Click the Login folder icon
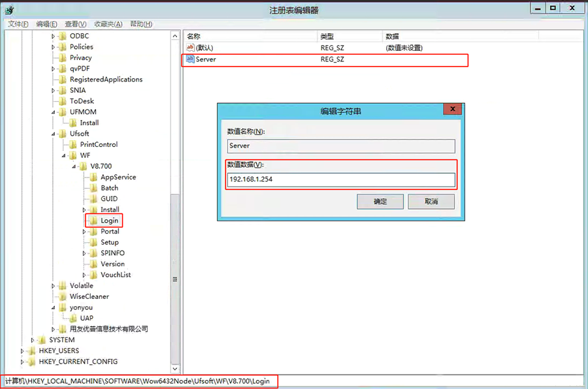Image resolution: width=588 pixels, height=389 pixels. (x=93, y=221)
